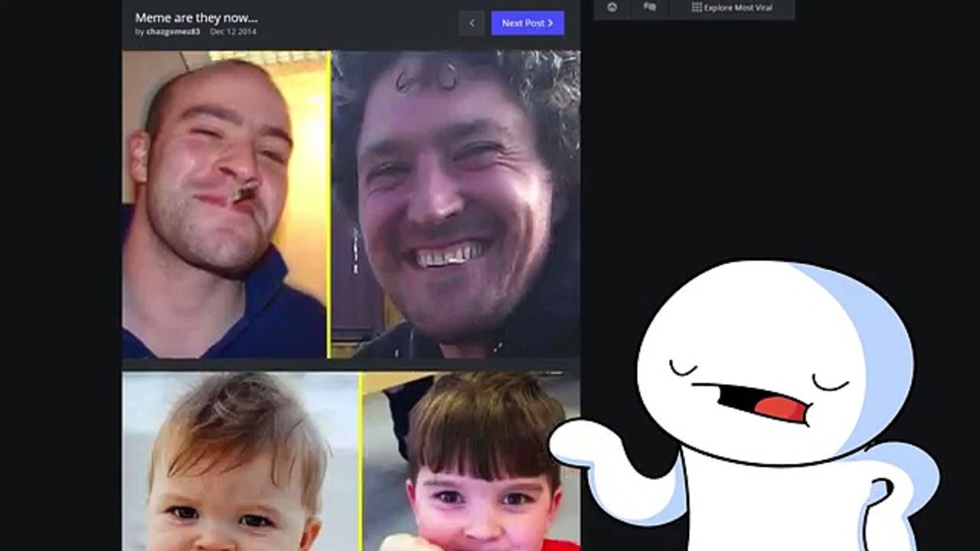Click the cigarette in the bald man's mouth

click(244, 192)
